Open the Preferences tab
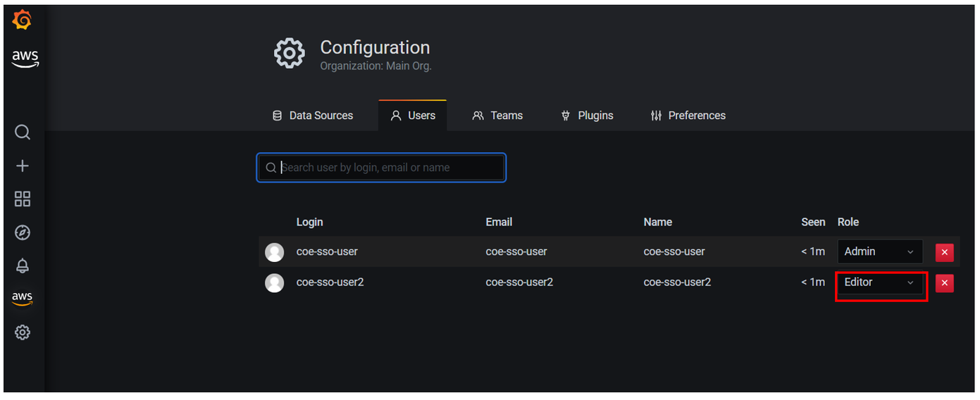The image size is (980, 400). coord(688,115)
